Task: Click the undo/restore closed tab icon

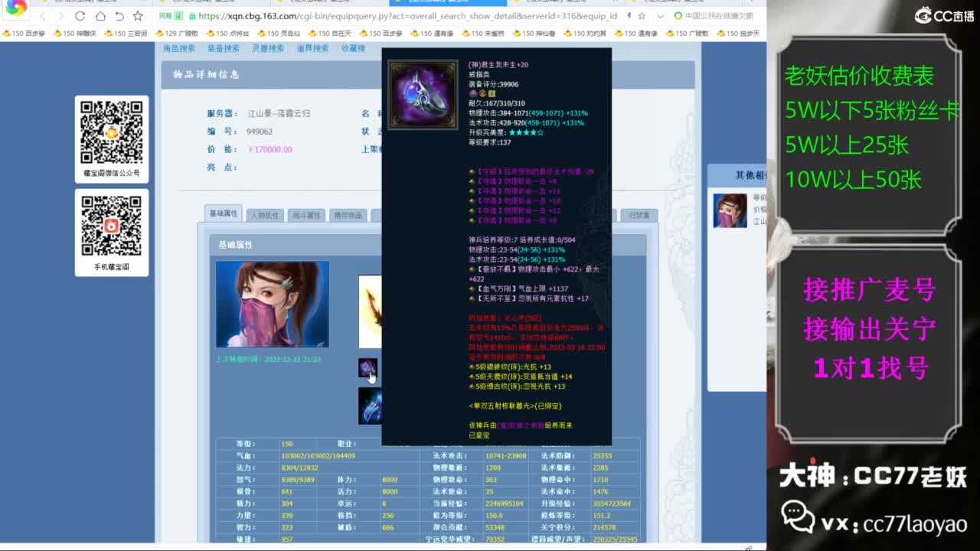Action: (x=119, y=16)
